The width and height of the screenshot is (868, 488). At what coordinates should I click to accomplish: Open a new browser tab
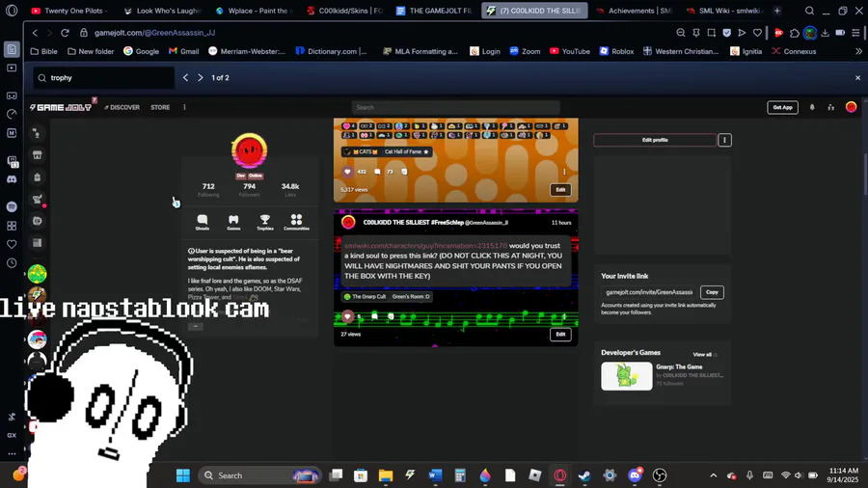[x=777, y=11]
